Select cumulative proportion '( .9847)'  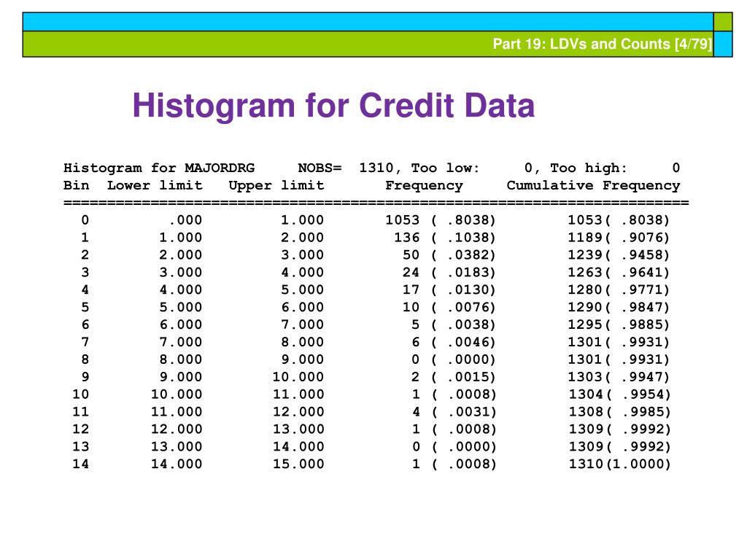click(638, 307)
